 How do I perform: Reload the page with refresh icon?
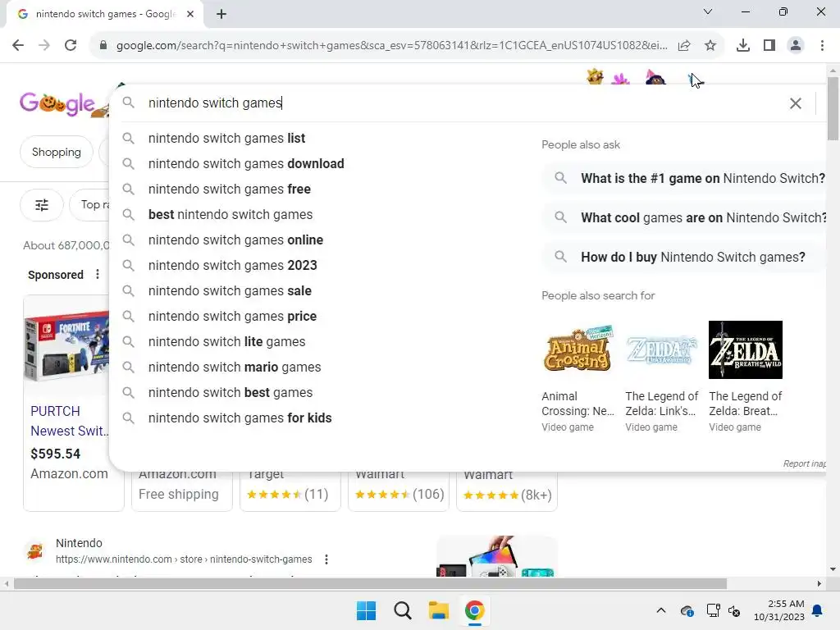point(71,45)
